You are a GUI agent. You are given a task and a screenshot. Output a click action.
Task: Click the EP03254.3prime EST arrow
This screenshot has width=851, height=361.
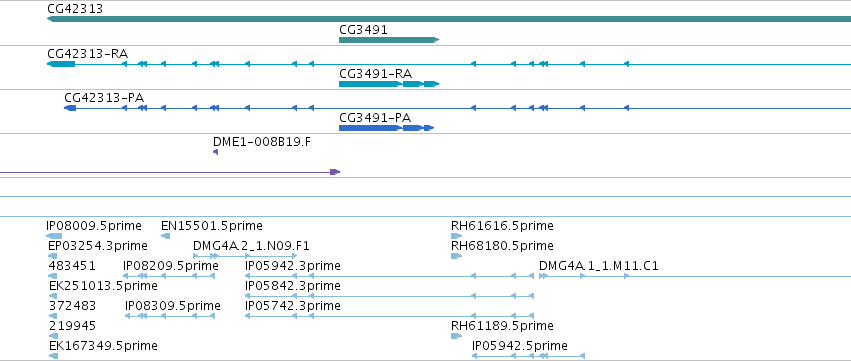click(53, 256)
